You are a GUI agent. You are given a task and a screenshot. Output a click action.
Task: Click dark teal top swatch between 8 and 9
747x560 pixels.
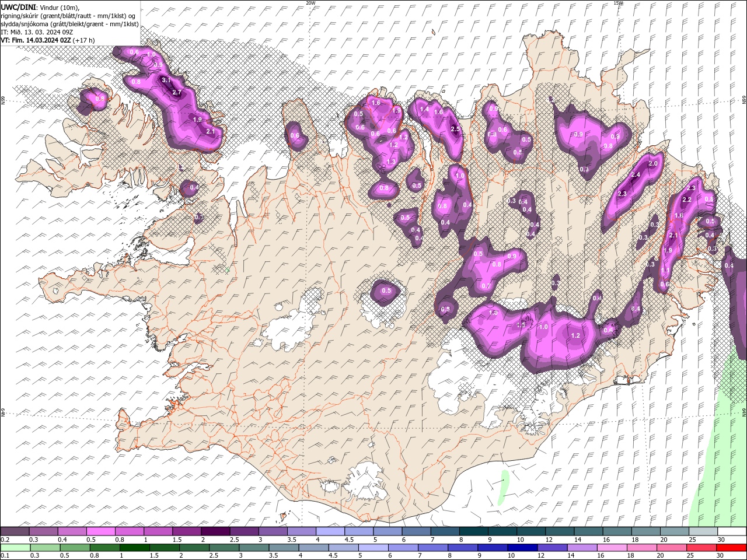473,531
